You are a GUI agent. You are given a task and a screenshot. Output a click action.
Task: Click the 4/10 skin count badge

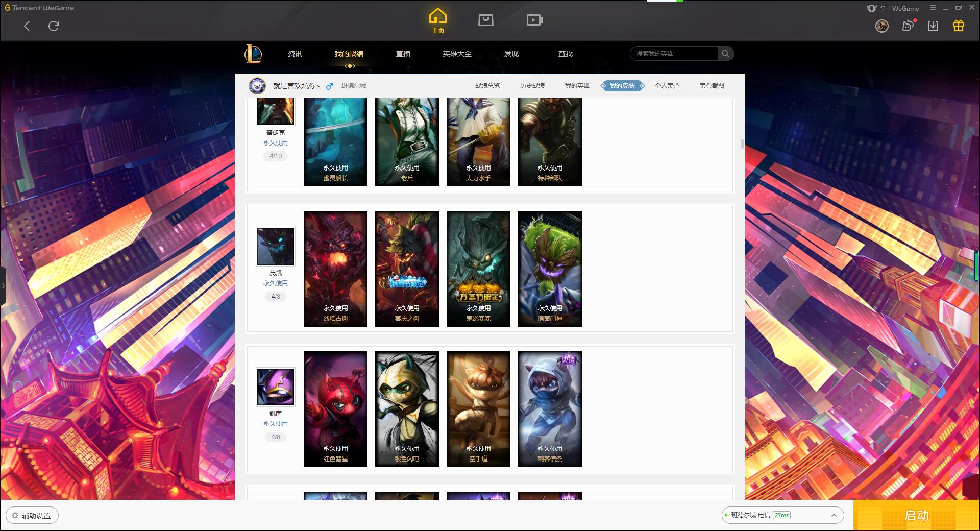(x=276, y=156)
